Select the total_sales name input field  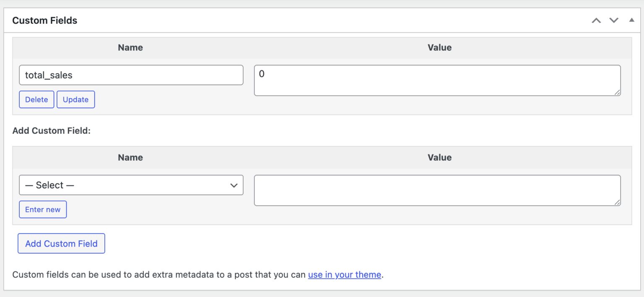pos(131,75)
